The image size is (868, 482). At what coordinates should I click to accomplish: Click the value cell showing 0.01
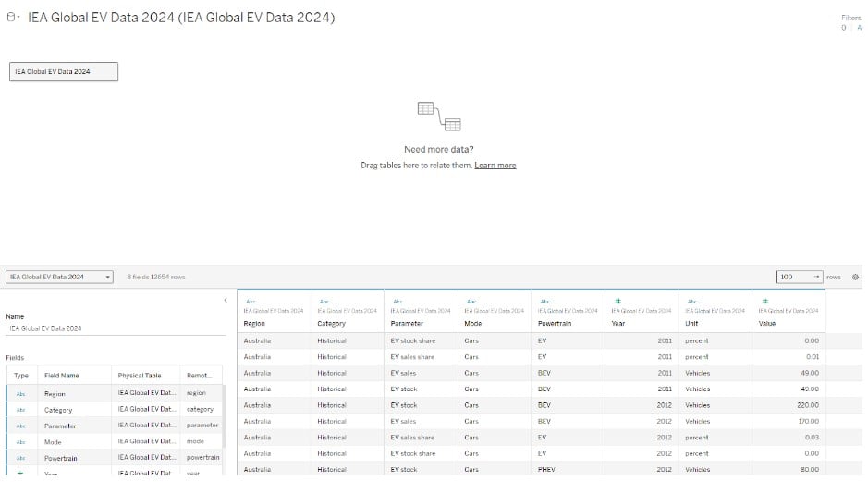pyautogui.click(x=789, y=357)
